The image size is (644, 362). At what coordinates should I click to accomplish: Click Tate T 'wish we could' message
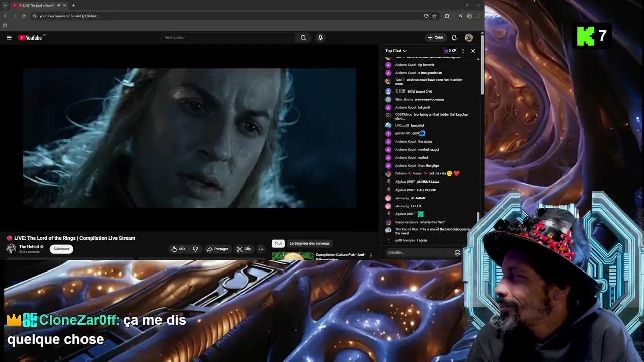429,82
